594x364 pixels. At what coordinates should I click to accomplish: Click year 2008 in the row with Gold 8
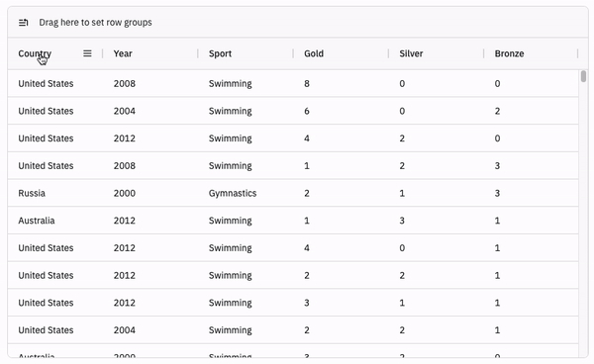(x=125, y=83)
